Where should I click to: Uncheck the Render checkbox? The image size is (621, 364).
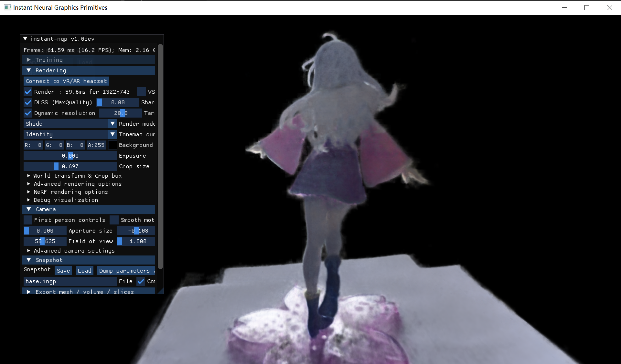click(28, 92)
